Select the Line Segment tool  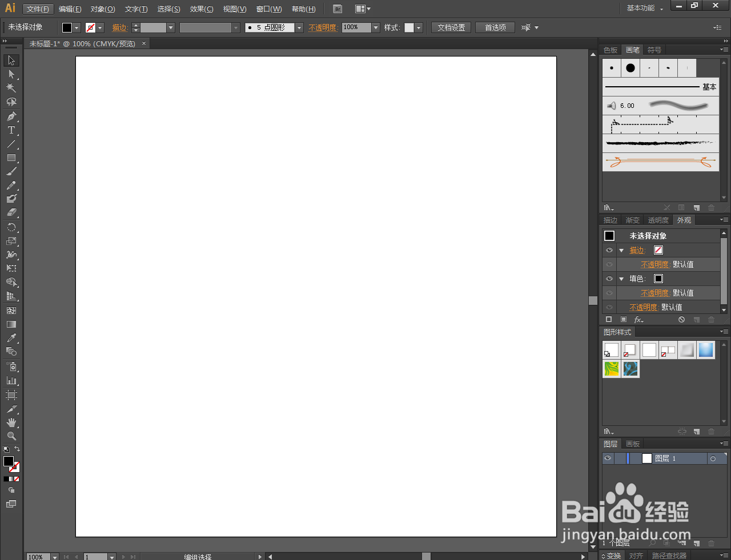pos(11,144)
